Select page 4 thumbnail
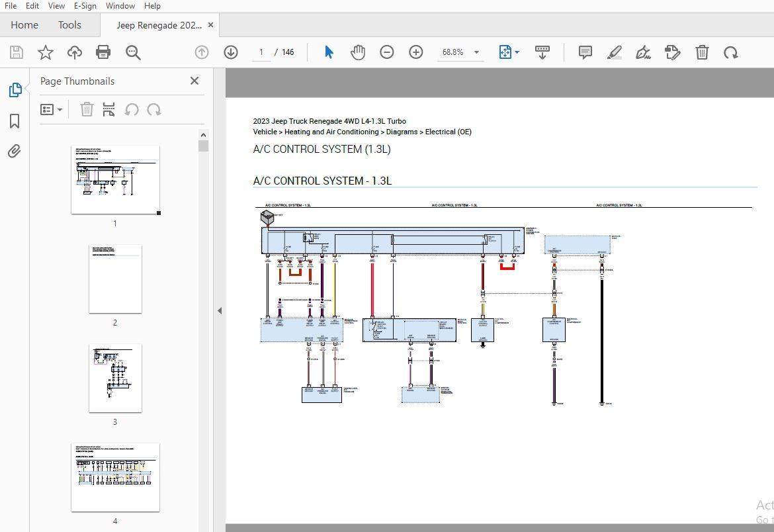 [115, 477]
